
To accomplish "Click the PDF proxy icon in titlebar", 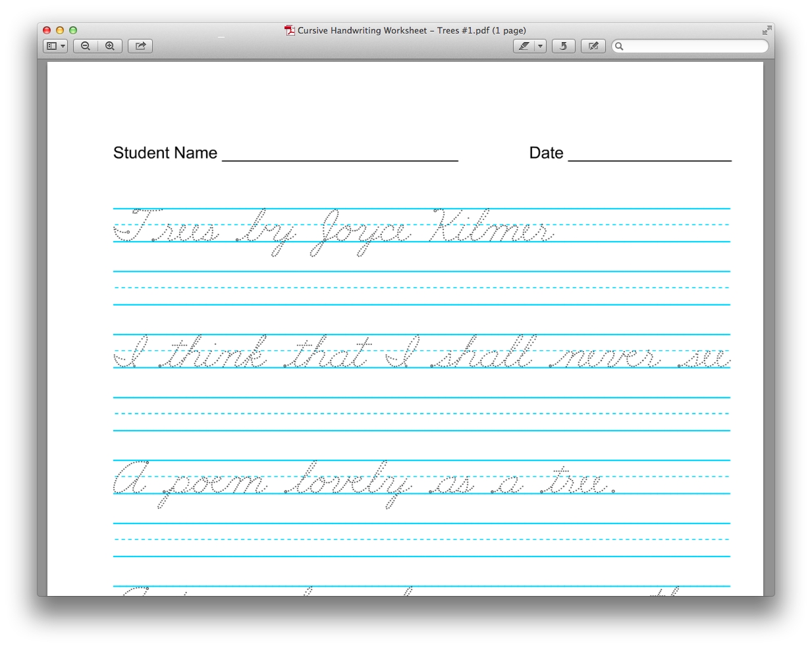I will 288,30.
